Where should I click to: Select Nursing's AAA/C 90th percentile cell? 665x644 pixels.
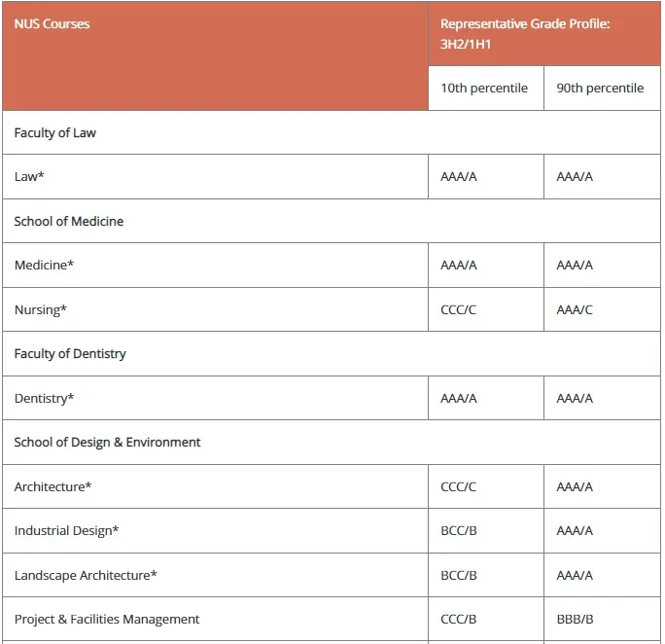coord(602,309)
